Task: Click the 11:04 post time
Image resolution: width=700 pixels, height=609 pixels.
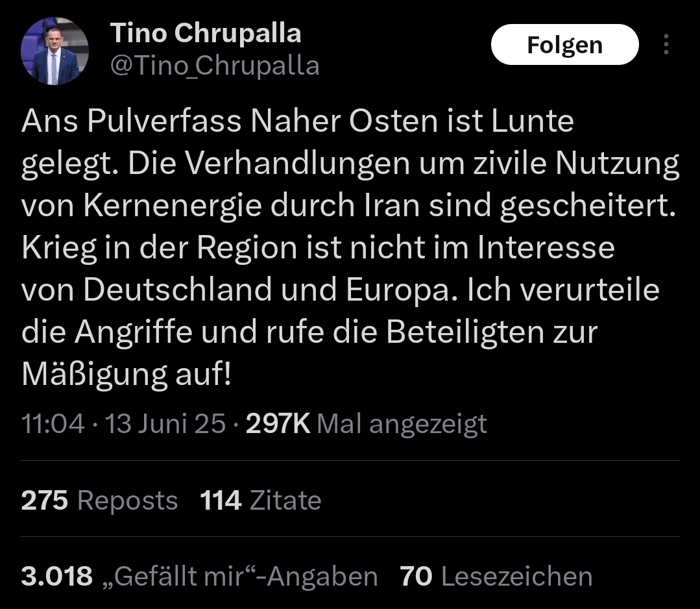Action: [x=53, y=424]
